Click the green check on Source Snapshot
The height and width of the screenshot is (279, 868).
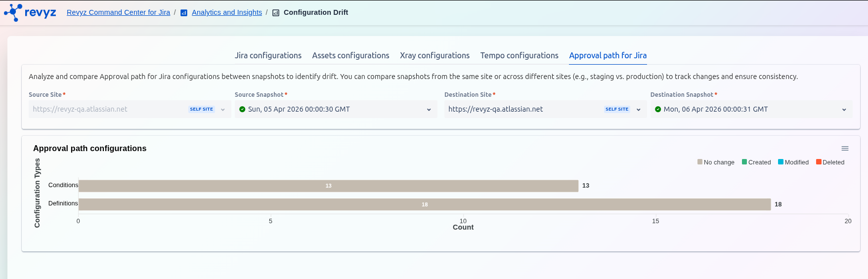point(242,109)
